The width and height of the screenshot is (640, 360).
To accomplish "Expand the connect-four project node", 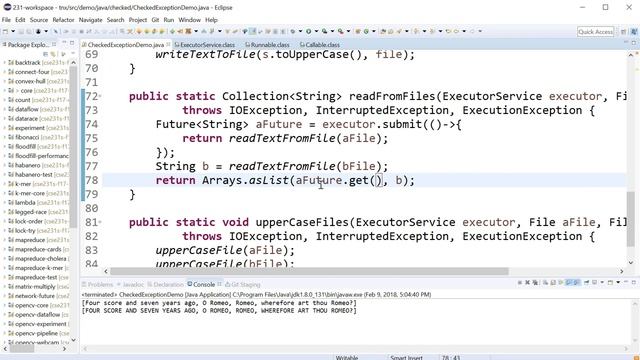I will (x=4, y=72).
